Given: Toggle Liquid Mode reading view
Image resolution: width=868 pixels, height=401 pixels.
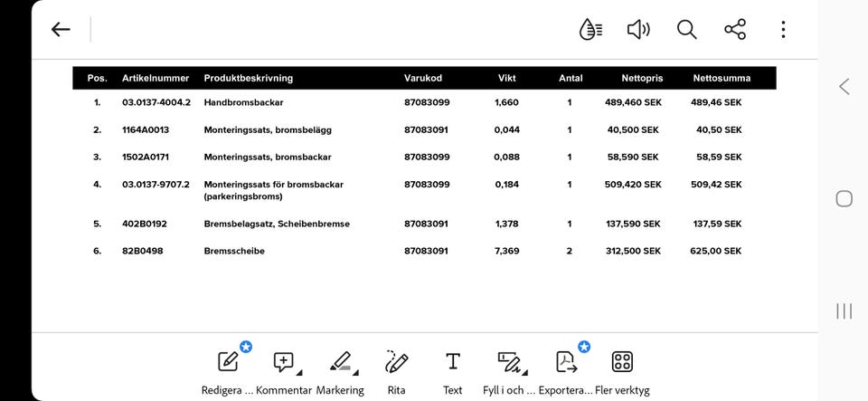Looking at the screenshot, I should [x=590, y=30].
